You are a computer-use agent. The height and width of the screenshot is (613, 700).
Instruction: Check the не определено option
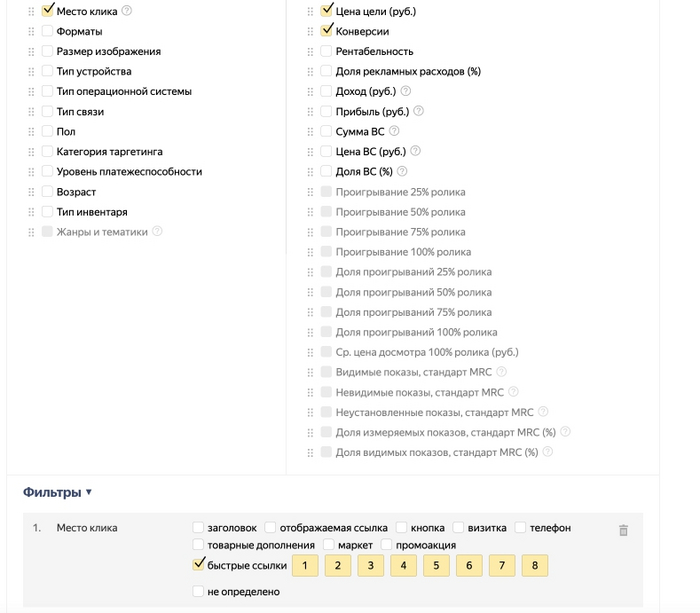tap(198, 591)
